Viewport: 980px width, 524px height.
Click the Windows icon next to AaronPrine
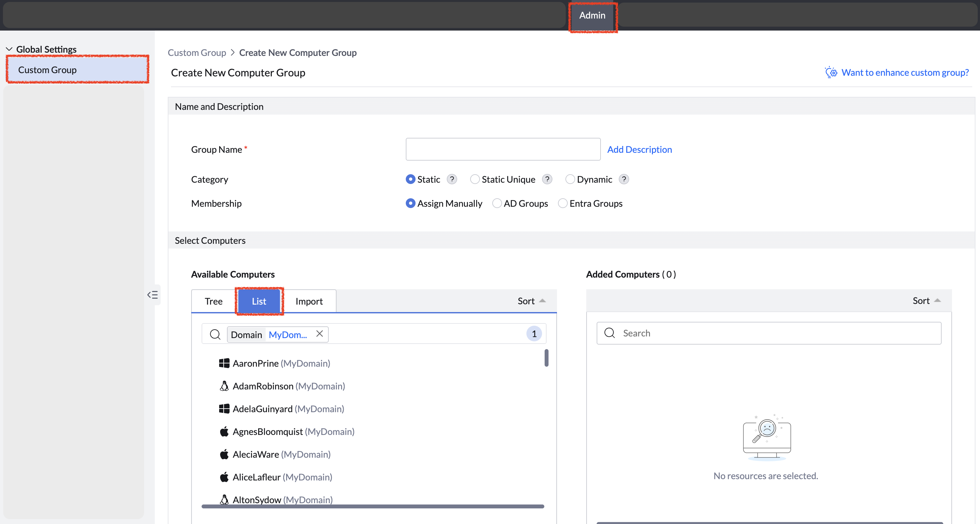click(224, 363)
